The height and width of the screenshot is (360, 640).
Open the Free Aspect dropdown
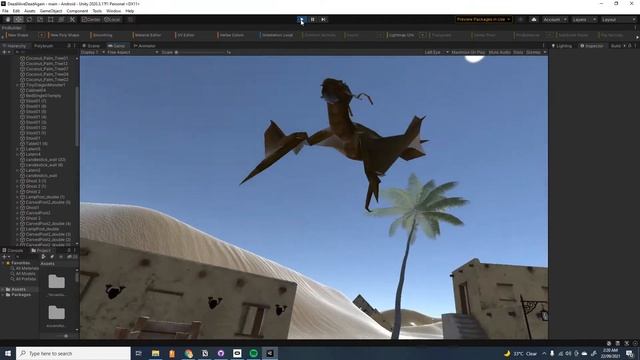pyautogui.click(x=133, y=53)
